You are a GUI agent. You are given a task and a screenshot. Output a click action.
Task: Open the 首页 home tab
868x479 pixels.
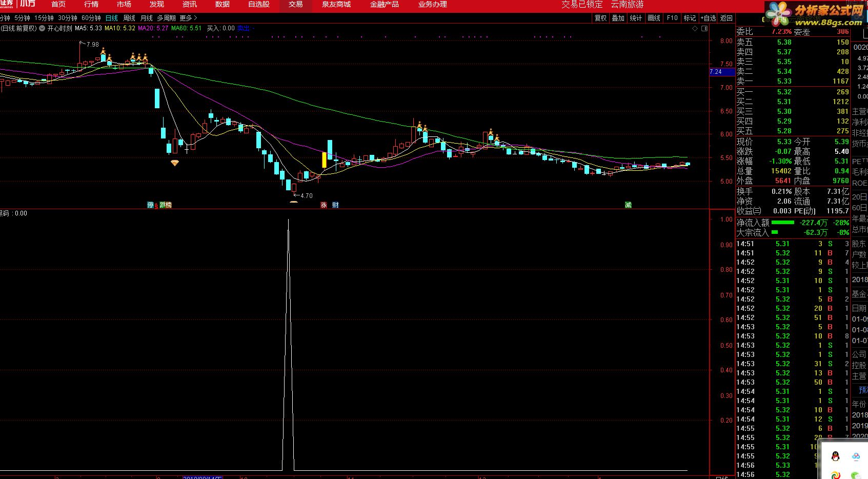[x=58, y=4]
